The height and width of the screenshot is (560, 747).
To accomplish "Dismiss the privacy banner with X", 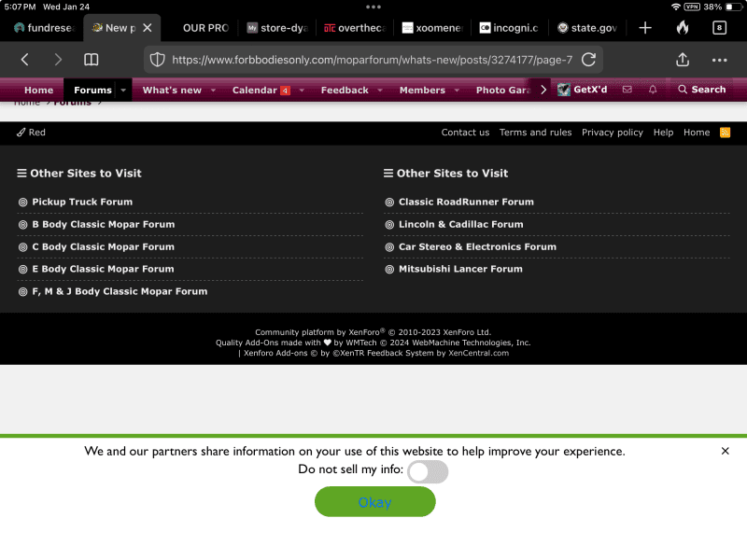I will [726, 451].
